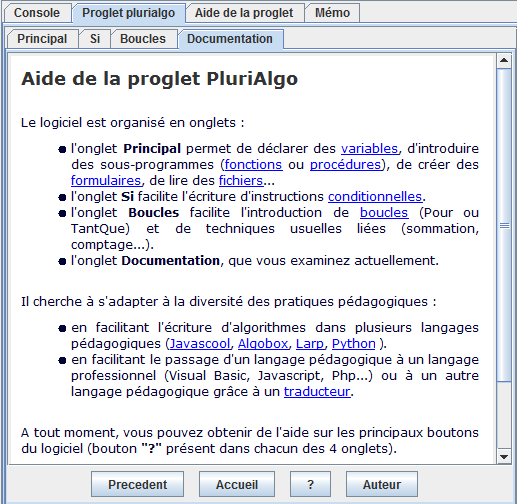Click the Precedent button

137,484
